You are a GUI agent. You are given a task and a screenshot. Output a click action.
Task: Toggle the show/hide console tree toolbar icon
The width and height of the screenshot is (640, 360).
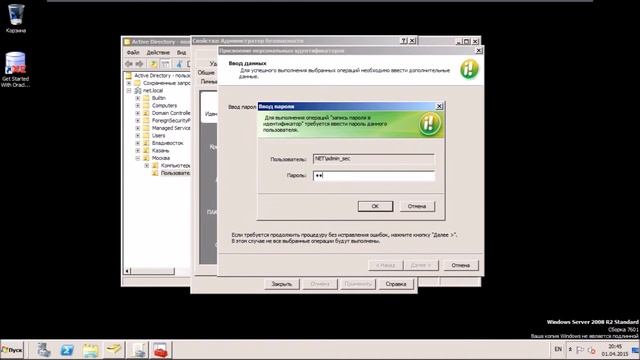tap(165, 64)
